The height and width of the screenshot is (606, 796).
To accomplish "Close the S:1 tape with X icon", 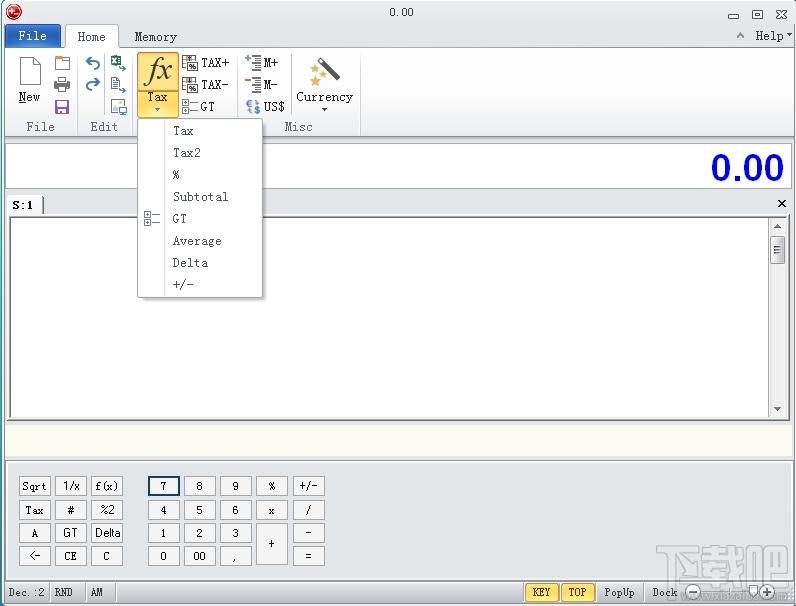I will click(782, 204).
